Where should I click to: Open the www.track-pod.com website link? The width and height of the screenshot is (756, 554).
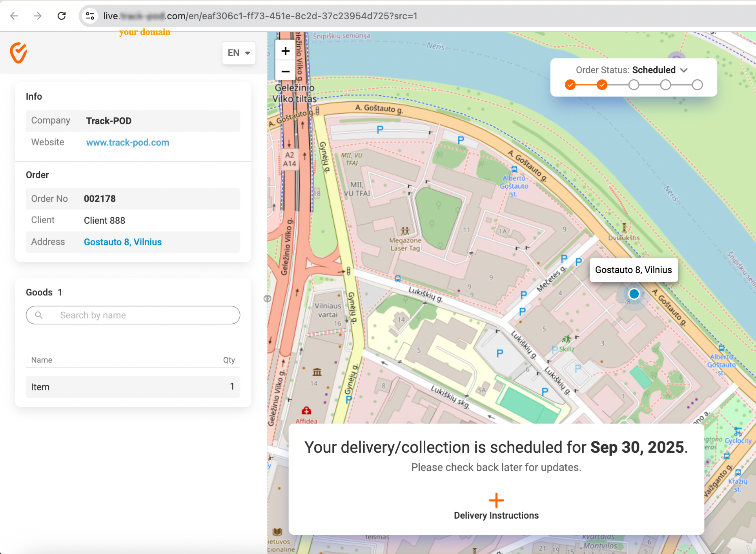click(x=128, y=142)
